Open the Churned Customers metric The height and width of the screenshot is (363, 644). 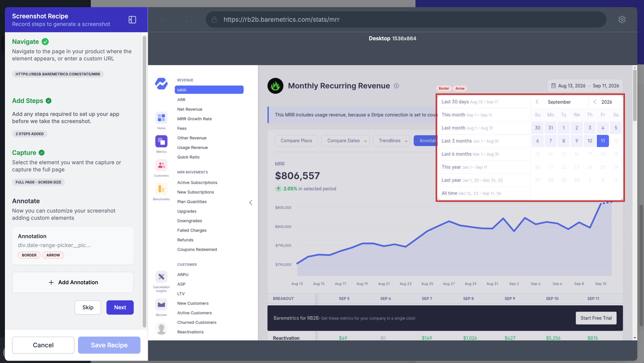197,322
